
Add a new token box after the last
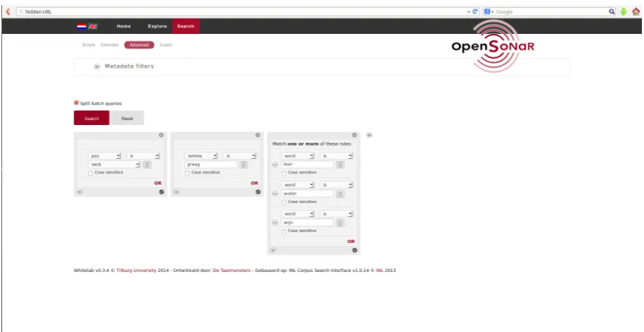(369, 135)
